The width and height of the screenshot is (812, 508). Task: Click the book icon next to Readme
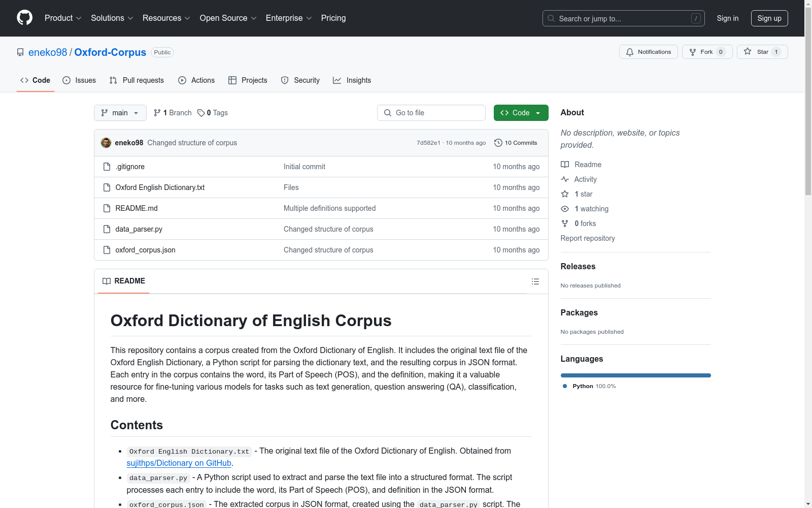pos(565,165)
